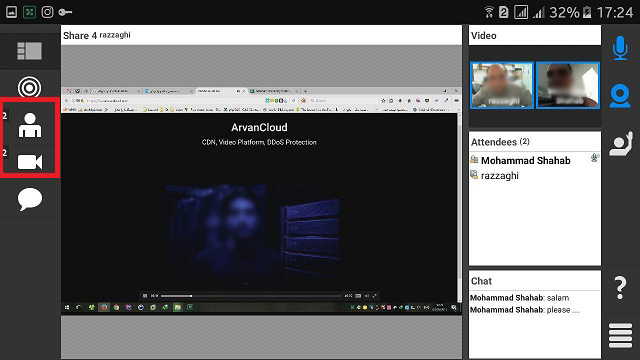Open the chat message 'please ...'

(x=525, y=310)
